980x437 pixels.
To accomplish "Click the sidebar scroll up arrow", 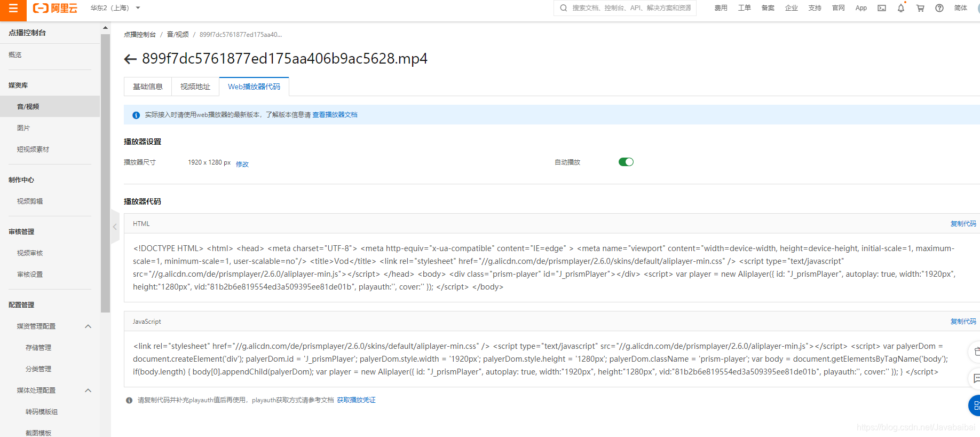I will (x=105, y=27).
